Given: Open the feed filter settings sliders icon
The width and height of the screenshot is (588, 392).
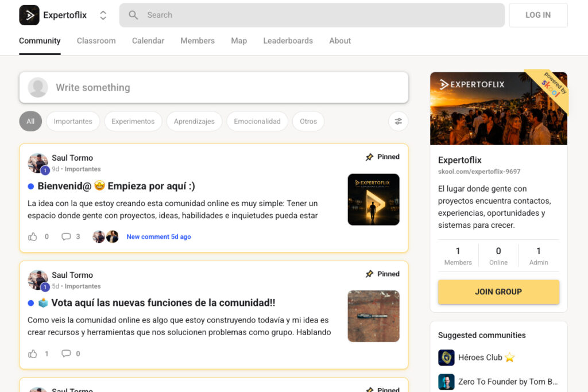Looking at the screenshot, I should 399,122.
